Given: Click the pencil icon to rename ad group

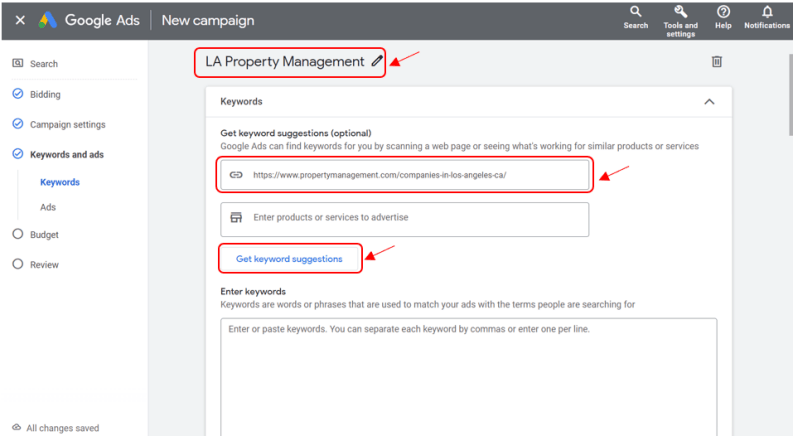Looking at the screenshot, I should coord(377,61).
